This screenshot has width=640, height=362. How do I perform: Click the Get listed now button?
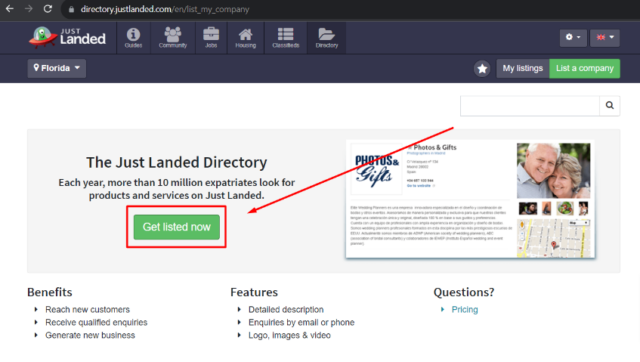tap(176, 227)
